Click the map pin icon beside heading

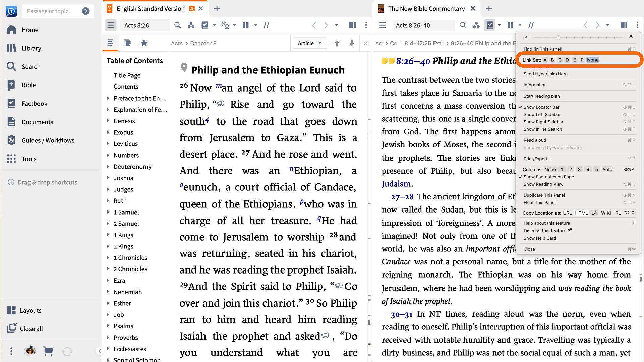[x=184, y=68]
